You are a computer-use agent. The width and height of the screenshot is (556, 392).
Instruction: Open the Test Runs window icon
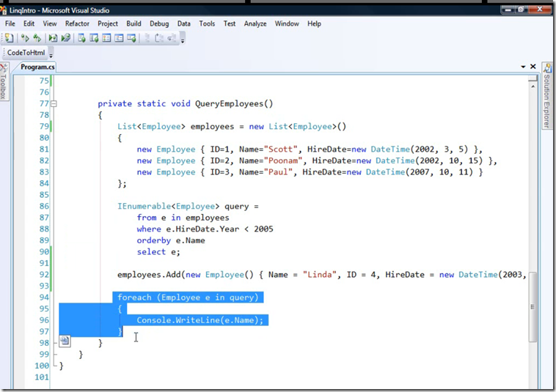(x=131, y=38)
